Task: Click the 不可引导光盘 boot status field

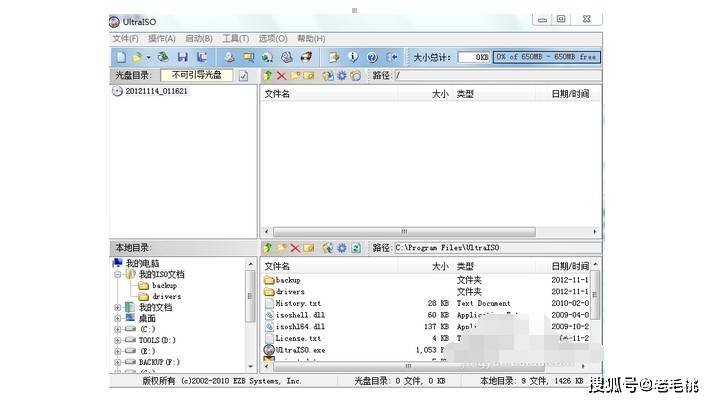Action: (196, 75)
